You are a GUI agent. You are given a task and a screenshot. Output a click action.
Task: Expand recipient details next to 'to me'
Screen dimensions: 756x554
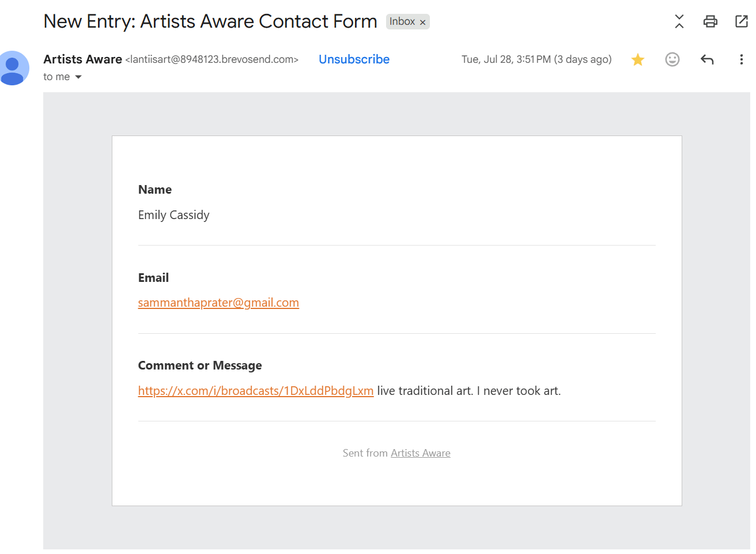[x=78, y=77]
